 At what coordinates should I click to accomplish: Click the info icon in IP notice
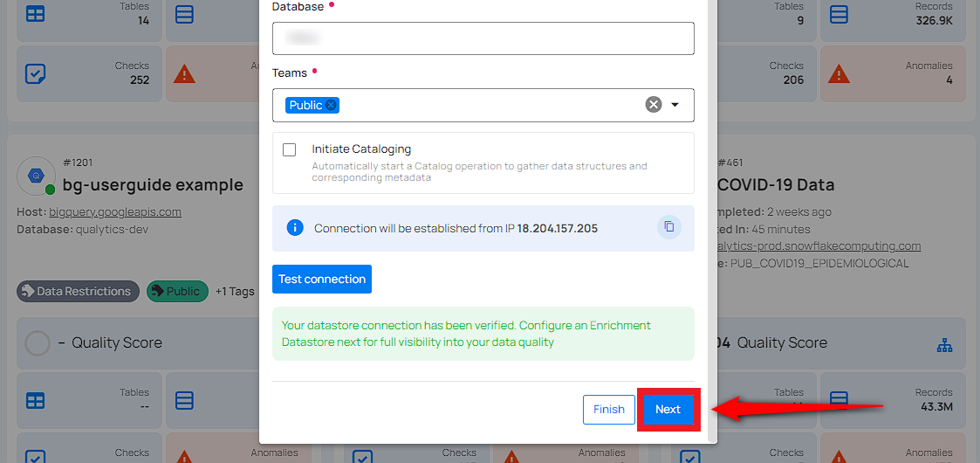pyautogui.click(x=296, y=228)
